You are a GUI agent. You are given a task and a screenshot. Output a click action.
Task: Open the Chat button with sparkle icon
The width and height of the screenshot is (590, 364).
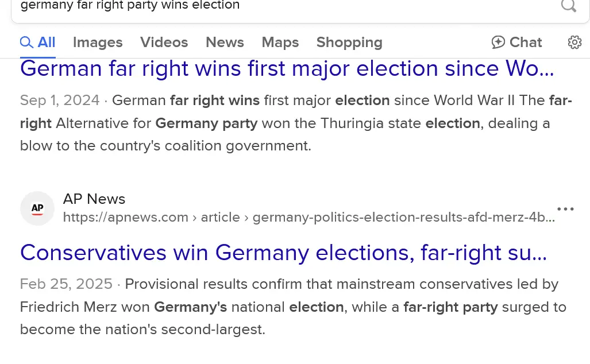point(516,42)
